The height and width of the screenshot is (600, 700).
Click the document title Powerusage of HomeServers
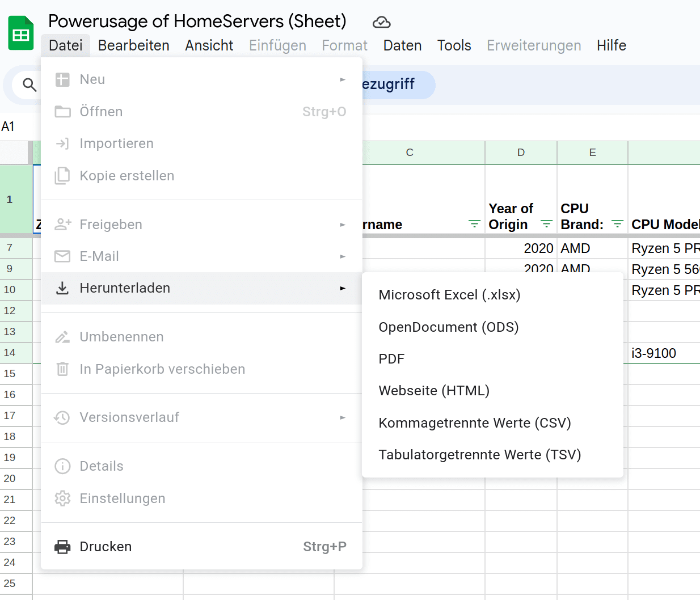click(197, 22)
